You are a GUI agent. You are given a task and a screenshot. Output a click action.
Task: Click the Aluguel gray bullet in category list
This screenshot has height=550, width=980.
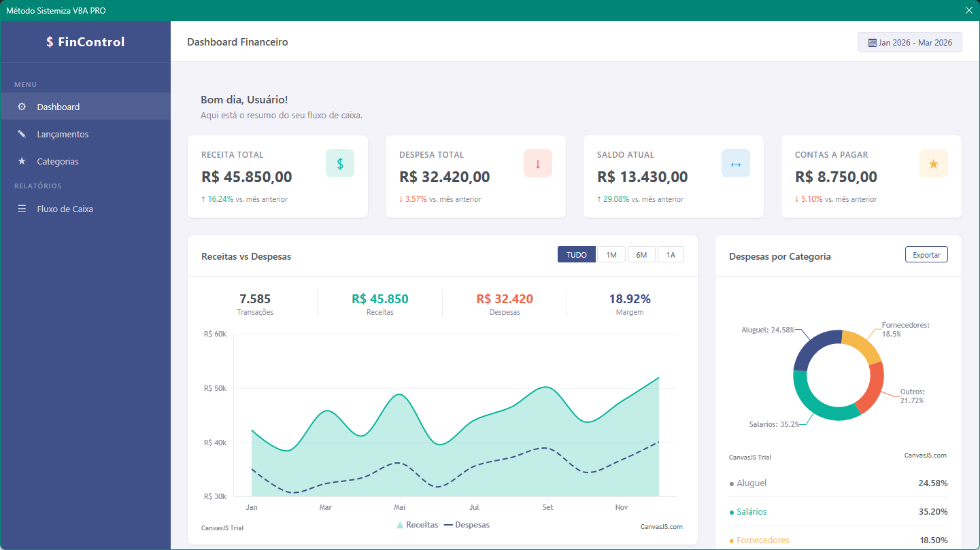click(x=732, y=484)
